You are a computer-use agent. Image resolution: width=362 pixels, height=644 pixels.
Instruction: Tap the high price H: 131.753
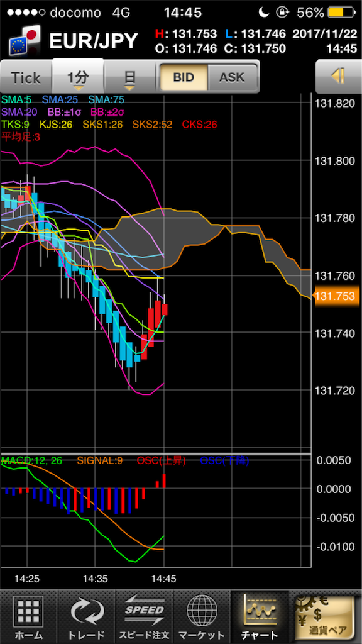[x=186, y=33]
